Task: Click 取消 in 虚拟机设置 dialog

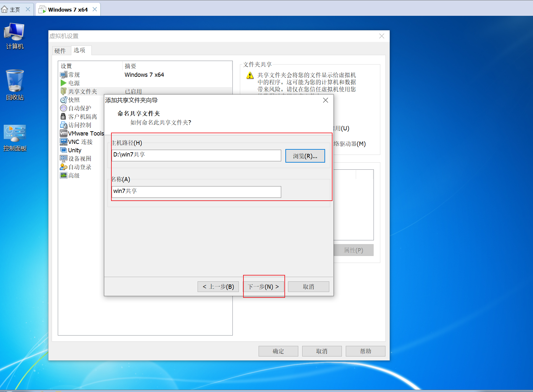Action: 322,351
